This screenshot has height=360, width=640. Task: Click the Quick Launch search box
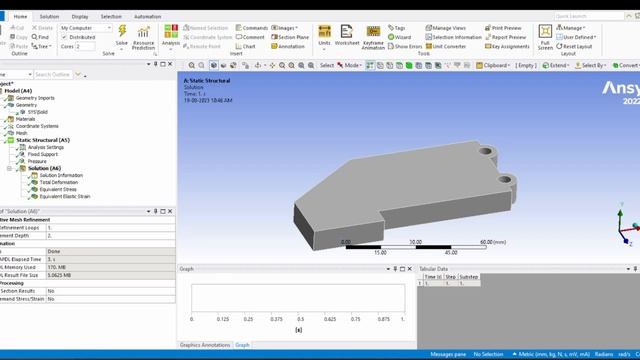589,16
